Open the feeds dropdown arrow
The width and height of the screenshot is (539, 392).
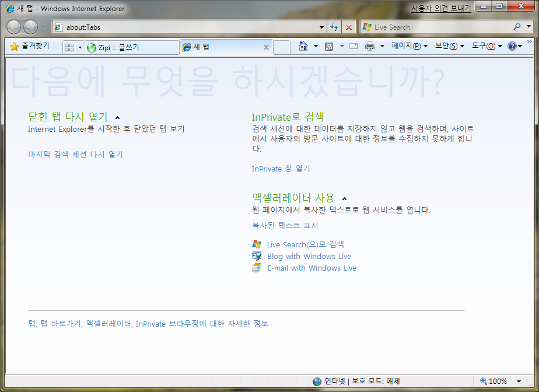tap(342, 46)
